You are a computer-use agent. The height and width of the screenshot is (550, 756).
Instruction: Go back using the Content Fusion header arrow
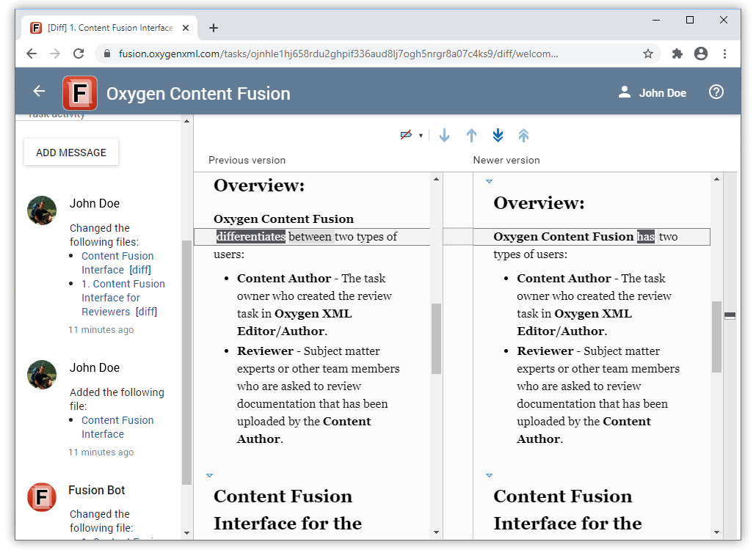(39, 91)
